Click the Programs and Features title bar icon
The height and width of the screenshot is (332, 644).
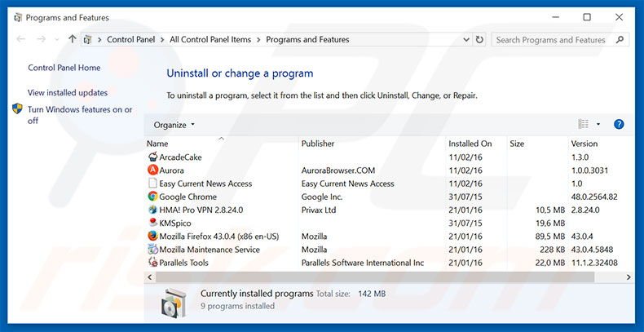(x=18, y=18)
